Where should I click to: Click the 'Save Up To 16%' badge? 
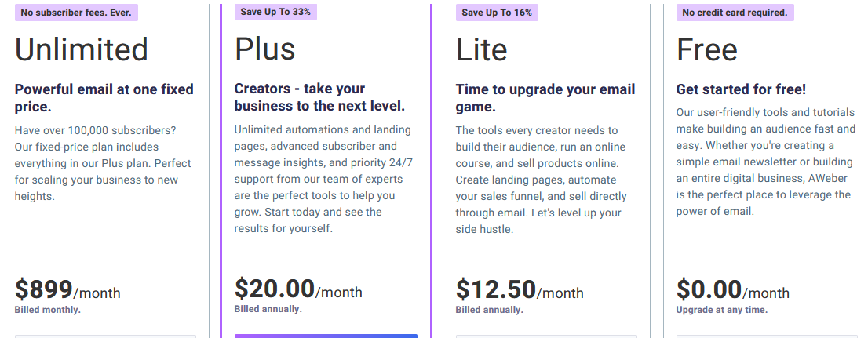coord(497,13)
